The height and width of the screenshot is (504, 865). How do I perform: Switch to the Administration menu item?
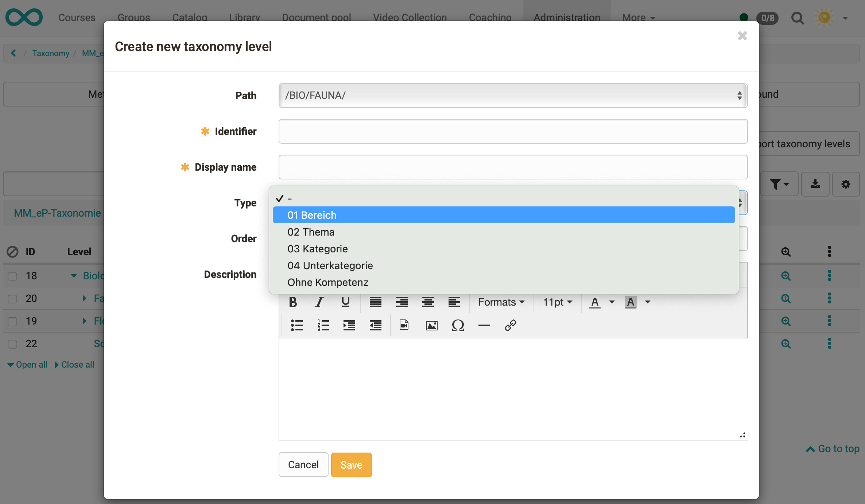(566, 18)
